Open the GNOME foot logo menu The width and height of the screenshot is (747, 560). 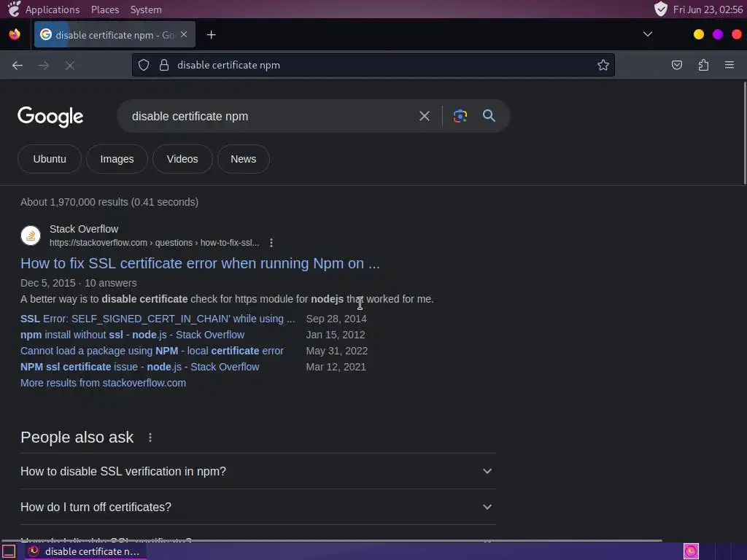15,9
